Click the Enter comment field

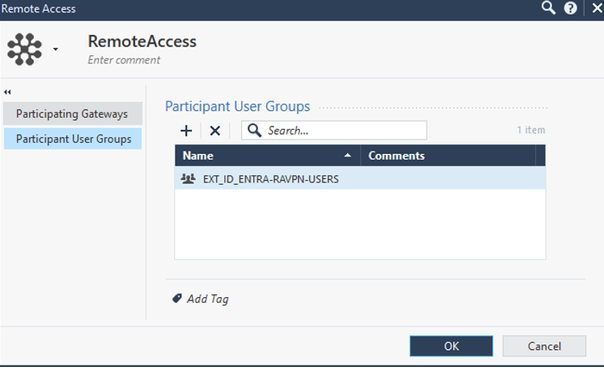tap(124, 60)
